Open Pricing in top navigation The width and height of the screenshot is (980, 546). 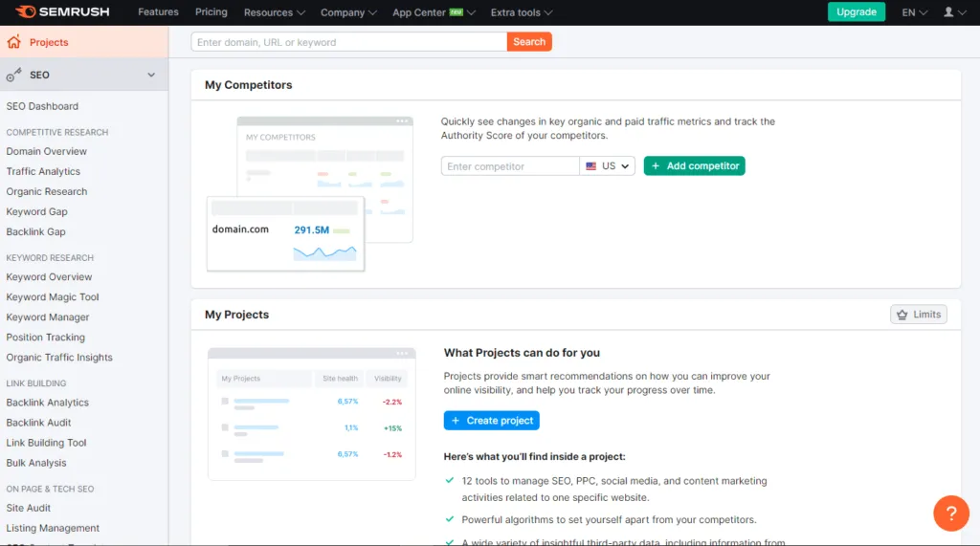pyautogui.click(x=212, y=11)
